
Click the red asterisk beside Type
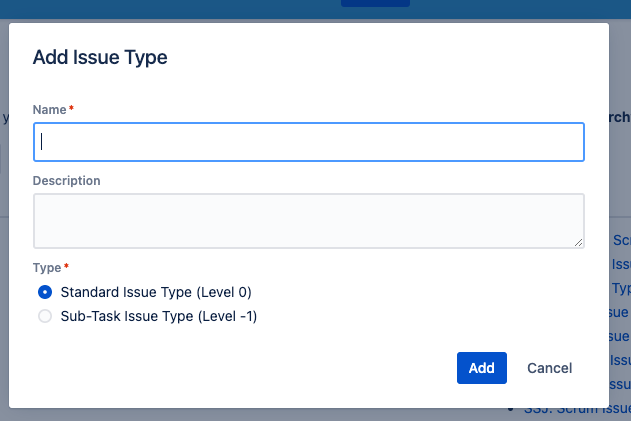pyautogui.click(x=66, y=266)
